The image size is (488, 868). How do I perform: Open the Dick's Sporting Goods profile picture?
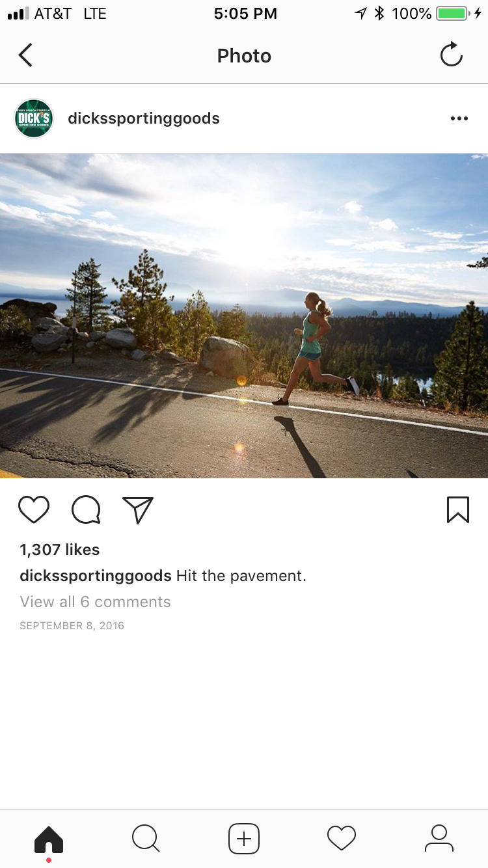tap(34, 118)
